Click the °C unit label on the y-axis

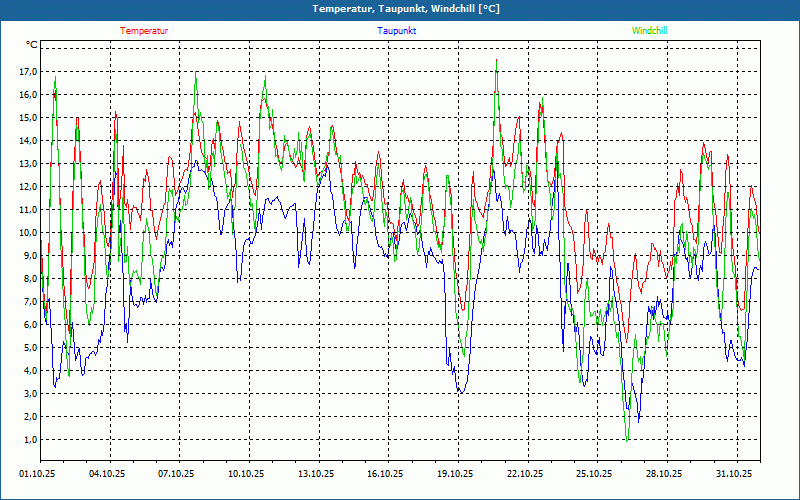(31, 45)
